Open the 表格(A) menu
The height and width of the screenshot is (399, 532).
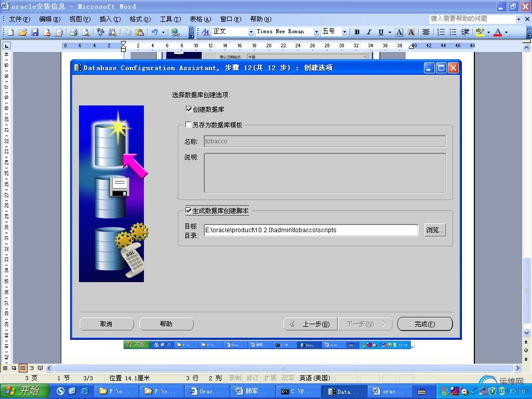click(200, 19)
